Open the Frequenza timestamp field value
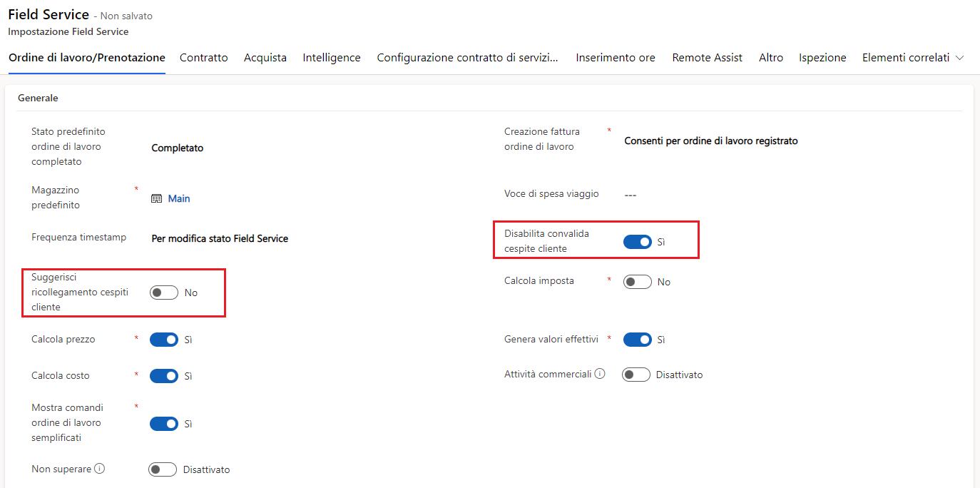The height and width of the screenshot is (488, 980). pyautogui.click(x=220, y=238)
